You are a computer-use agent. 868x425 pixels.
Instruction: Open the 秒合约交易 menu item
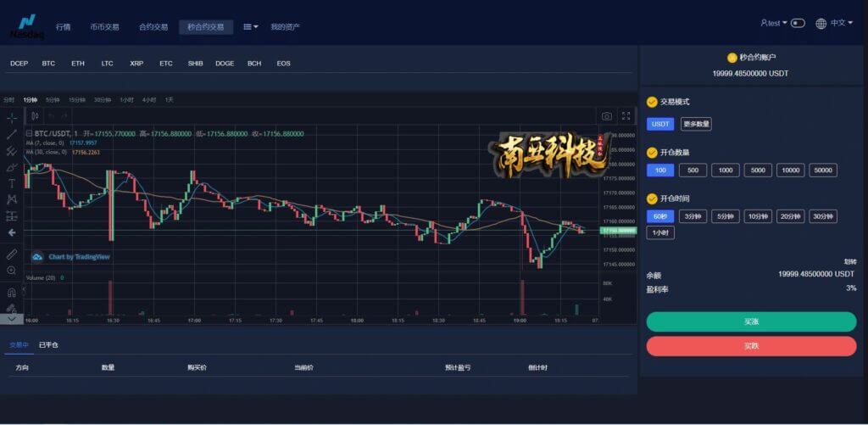(206, 26)
